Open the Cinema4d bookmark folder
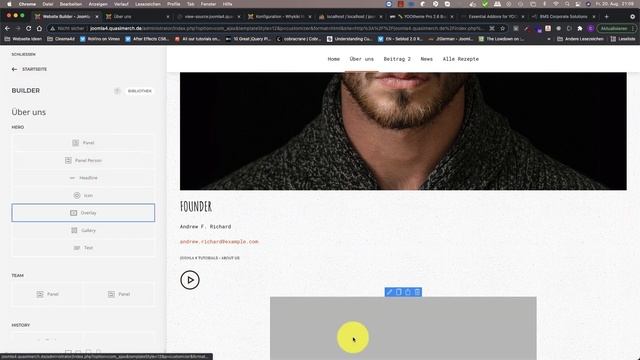 pyautogui.click(x=61, y=39)
